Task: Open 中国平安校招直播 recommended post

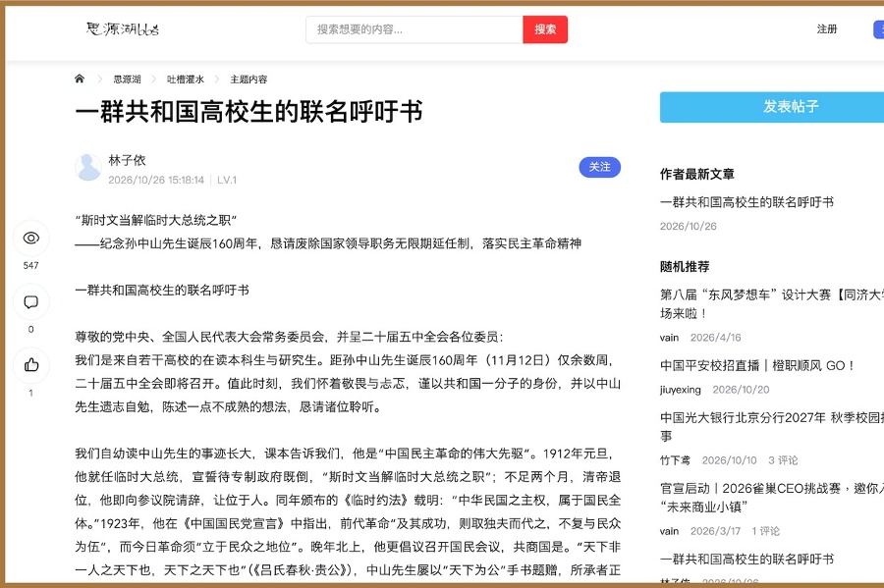Action: (x=757, y=365)
